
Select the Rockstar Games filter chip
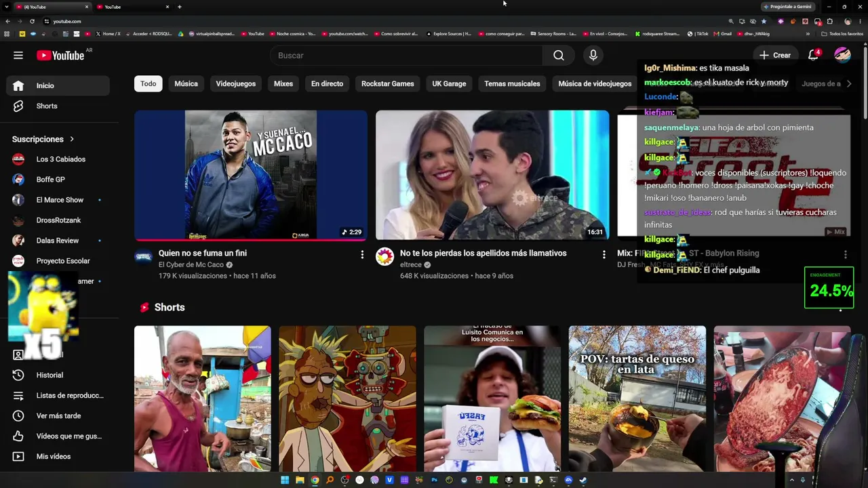[388, 84]
